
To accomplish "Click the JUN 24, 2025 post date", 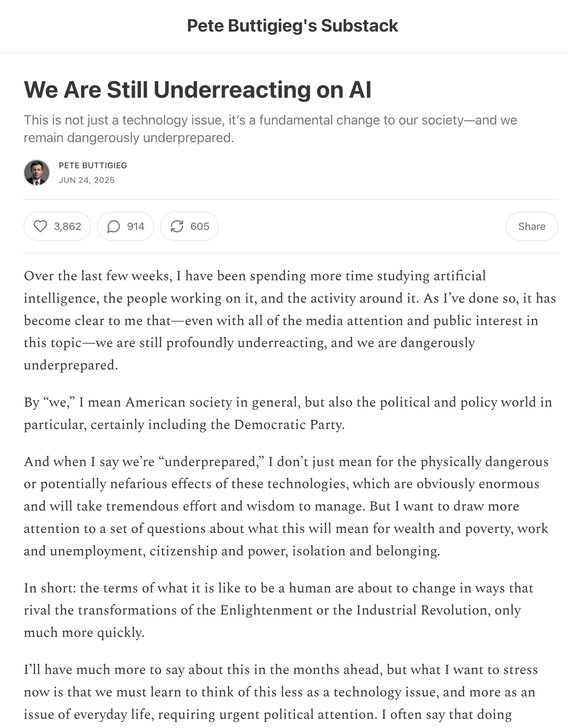I will 87,180.
